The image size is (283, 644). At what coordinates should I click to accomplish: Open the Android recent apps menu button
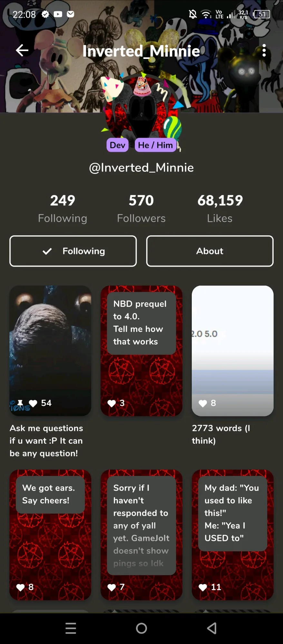(x=71, y=628)
